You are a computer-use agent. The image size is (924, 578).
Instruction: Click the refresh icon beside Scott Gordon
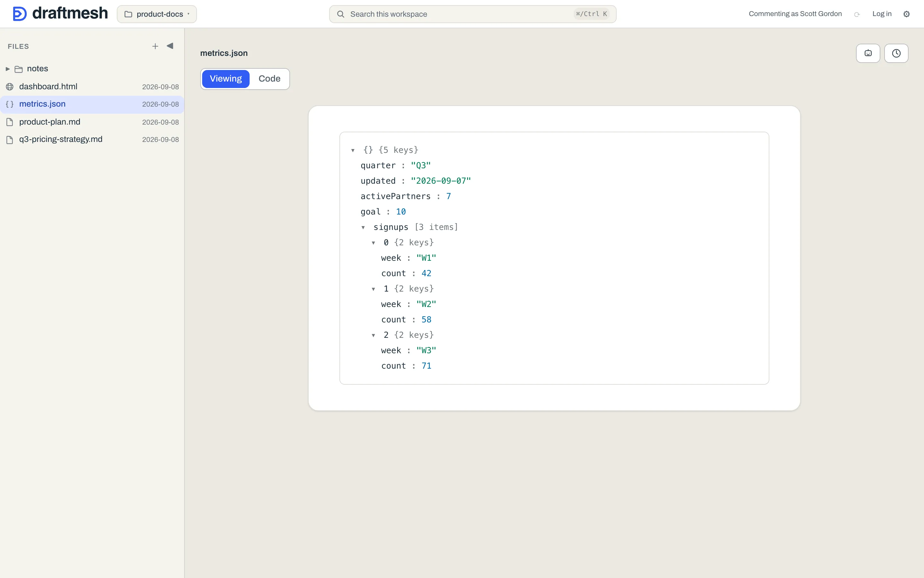tap(857, 14)
